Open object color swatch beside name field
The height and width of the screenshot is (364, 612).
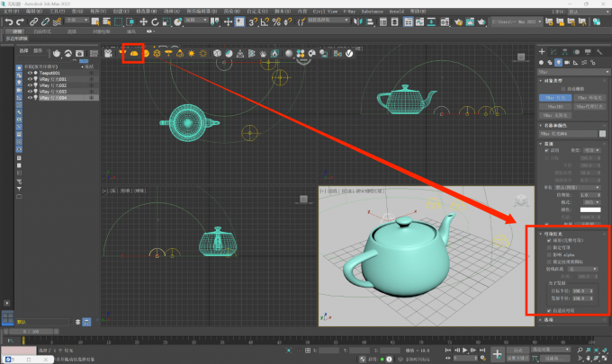click(x=603, y=134)
